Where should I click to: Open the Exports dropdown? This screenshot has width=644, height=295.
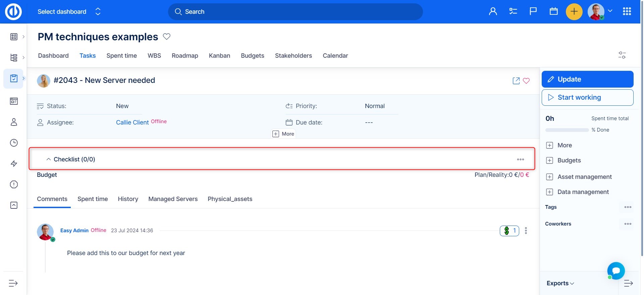coord(560,283)
